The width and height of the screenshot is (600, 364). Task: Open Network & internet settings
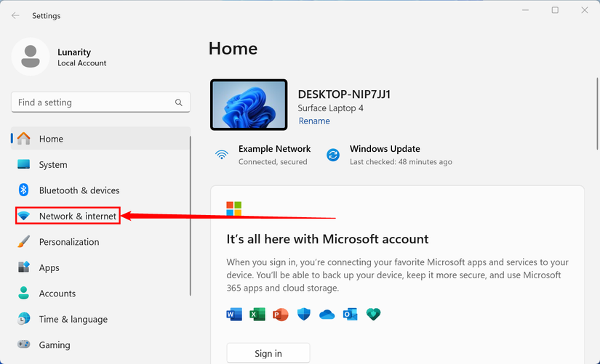click(68, 216)
